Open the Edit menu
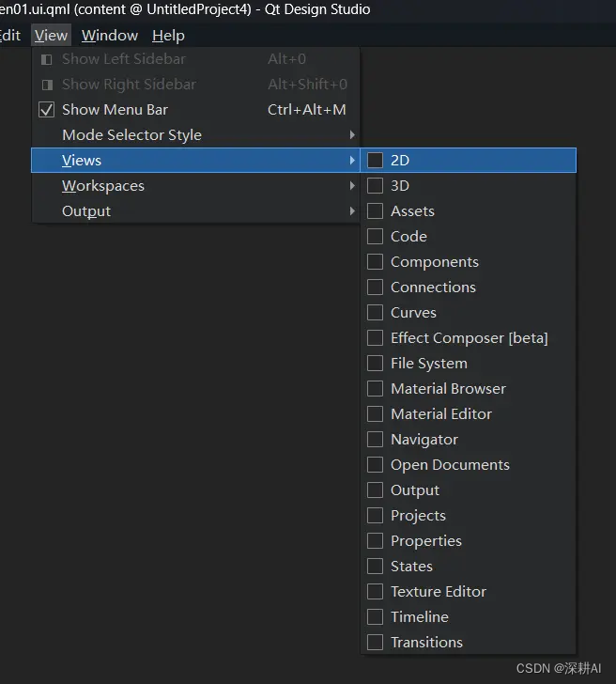The image size is (616, 684). [10, 36]
